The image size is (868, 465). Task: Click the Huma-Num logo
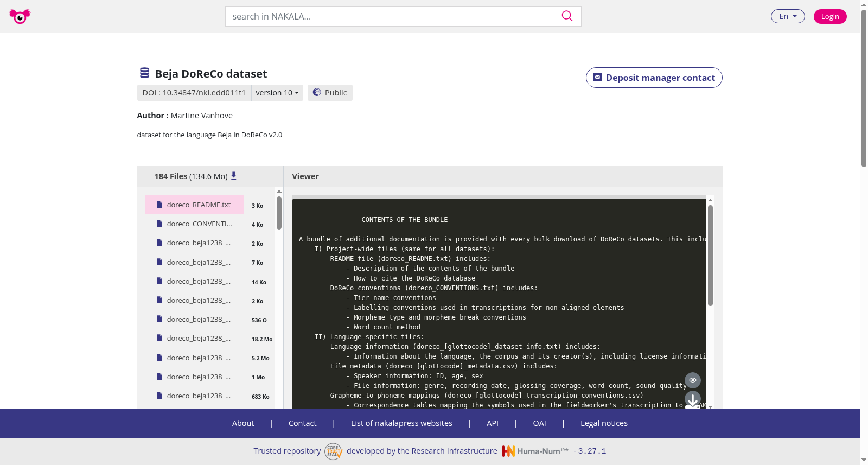(535, 451)
